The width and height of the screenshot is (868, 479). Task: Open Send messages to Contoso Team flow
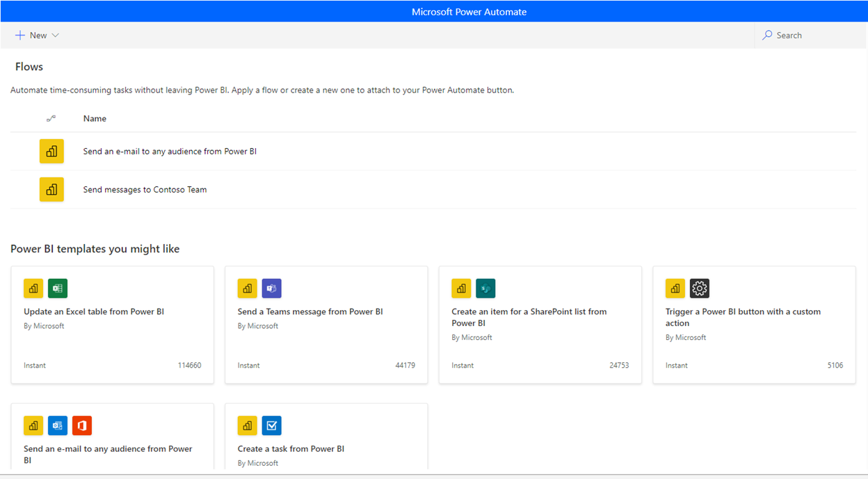pyautogui.click(x=145, y=190)
